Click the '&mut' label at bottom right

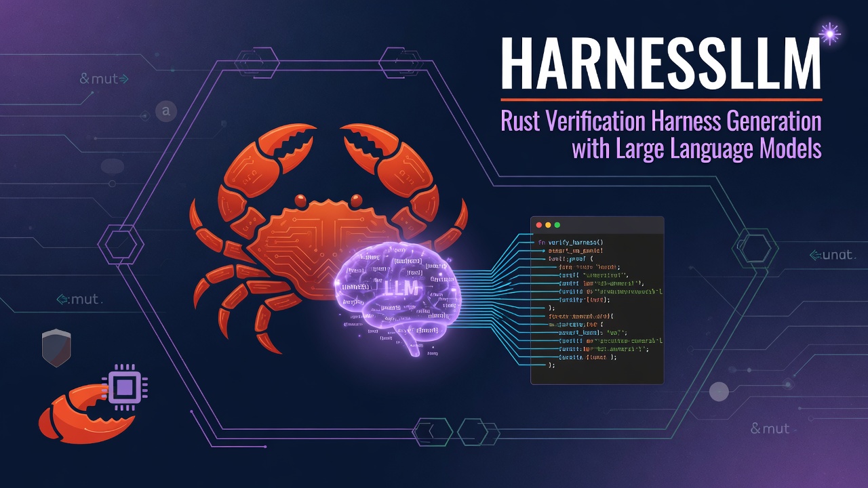point(770,428)
